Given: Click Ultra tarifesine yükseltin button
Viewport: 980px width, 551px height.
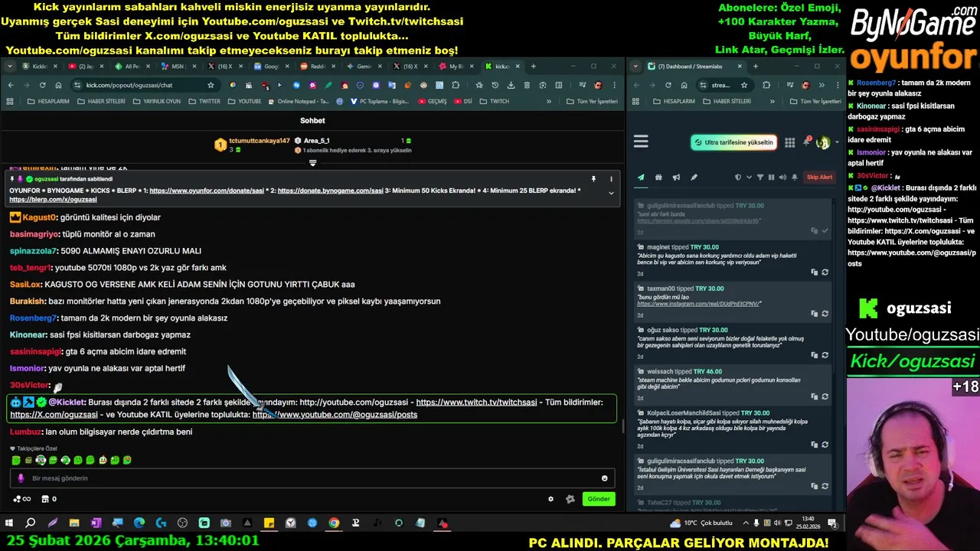Looking at the screenshot, I should click(x=734, y=142).
